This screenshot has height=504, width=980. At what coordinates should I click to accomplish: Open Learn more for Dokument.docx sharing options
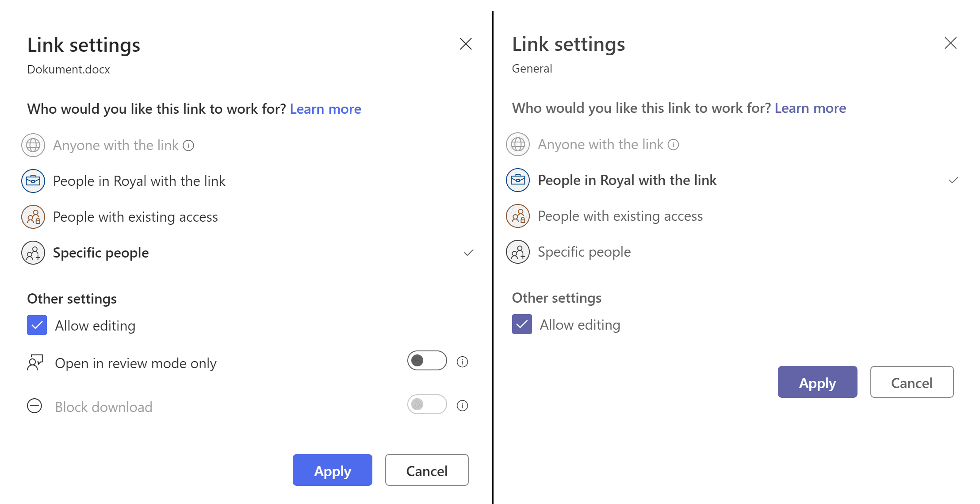325,109
